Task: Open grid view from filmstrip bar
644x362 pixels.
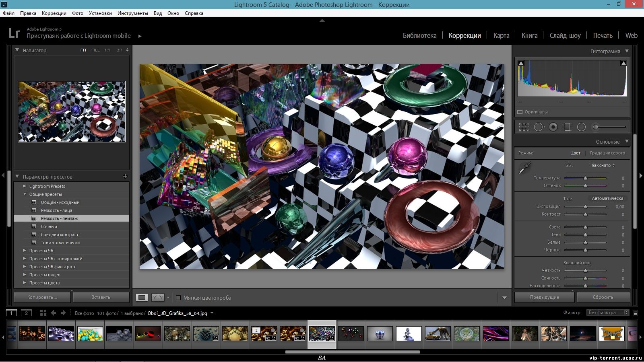Action: (x=43, y=313)
